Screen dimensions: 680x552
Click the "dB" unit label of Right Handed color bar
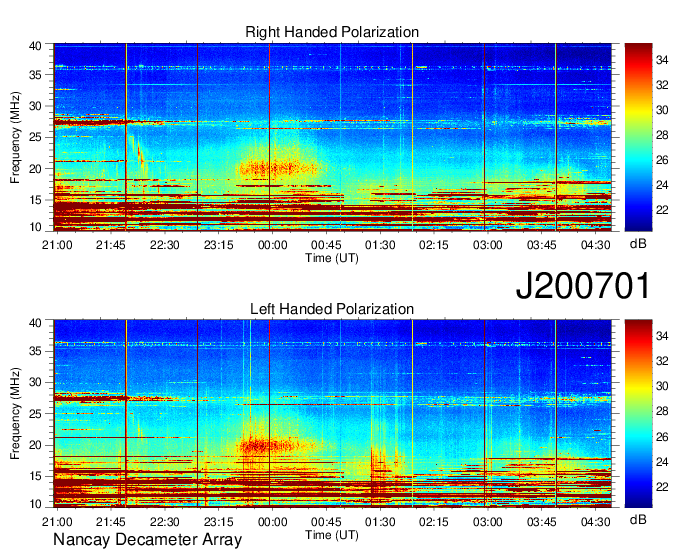click(x=638, y=244)
